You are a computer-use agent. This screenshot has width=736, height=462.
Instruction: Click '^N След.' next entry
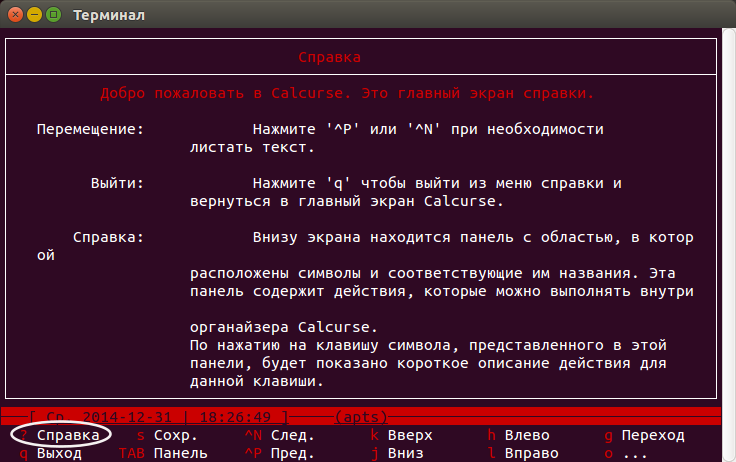pos(279,435)
